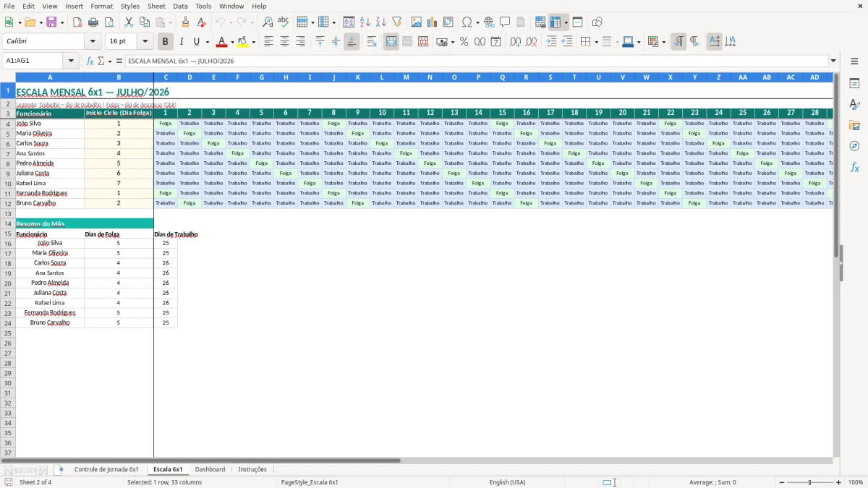
Task: Click the AutoFilter funnel icon
Action: 396,22
